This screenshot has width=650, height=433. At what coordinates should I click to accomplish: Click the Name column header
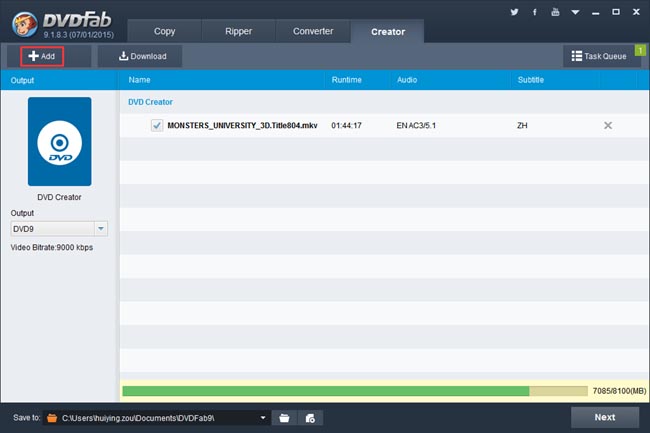click(139, 80)
